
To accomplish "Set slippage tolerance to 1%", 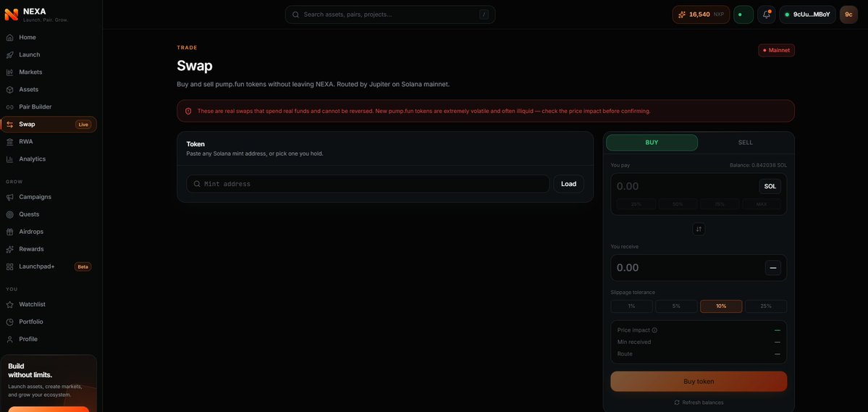I will pos(631,306).
